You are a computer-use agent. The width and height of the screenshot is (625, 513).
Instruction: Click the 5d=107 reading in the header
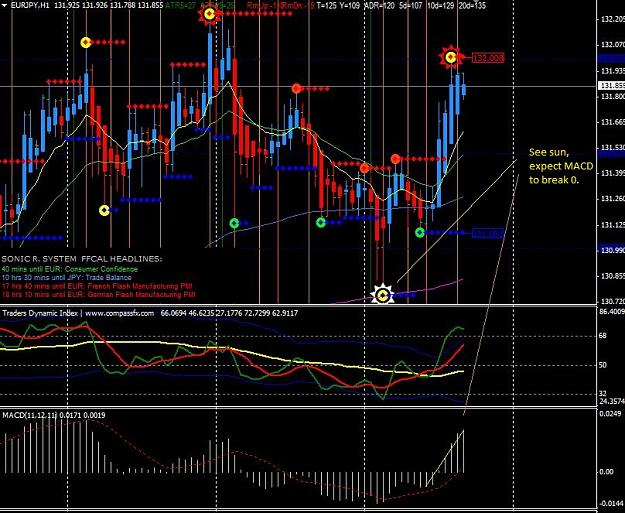coord(410,6)
